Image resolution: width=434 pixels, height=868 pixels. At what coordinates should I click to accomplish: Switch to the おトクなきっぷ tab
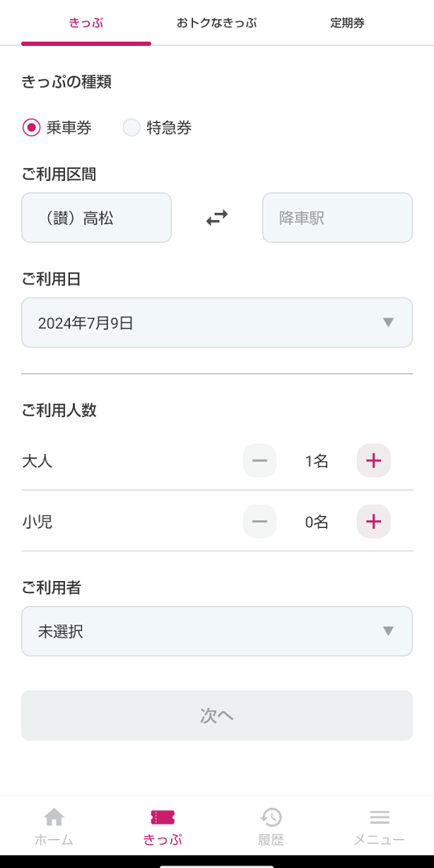217,23
